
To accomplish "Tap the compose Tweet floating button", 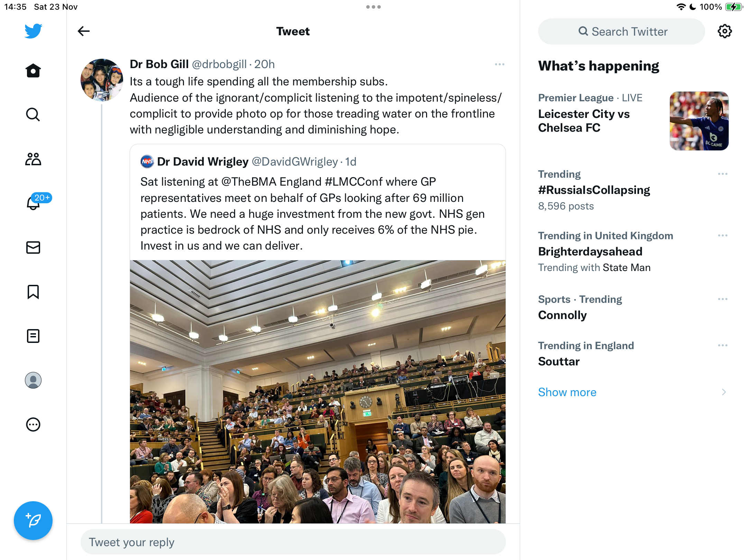I will (x=33, y=521).
